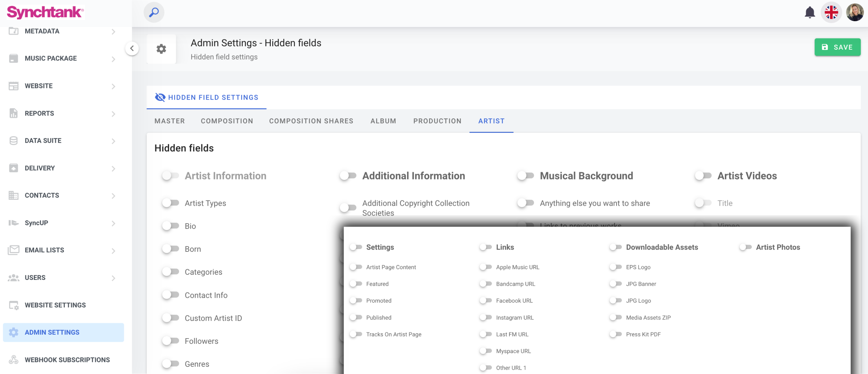Switch to the Album tab

click(383, 121)
